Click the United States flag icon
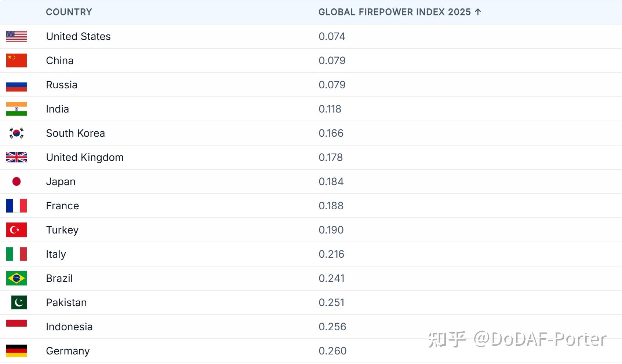Viewport: 622px width, 364px height. [17, 36]
